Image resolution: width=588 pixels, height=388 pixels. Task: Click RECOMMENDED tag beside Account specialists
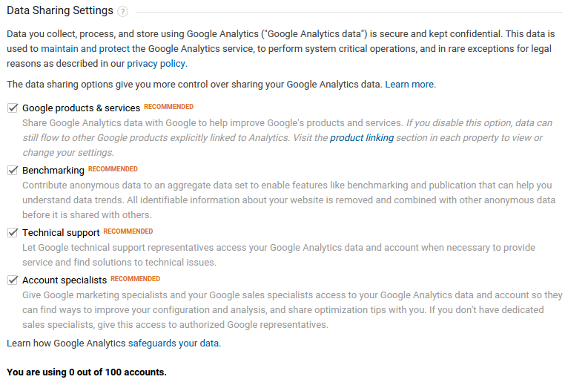136,279
